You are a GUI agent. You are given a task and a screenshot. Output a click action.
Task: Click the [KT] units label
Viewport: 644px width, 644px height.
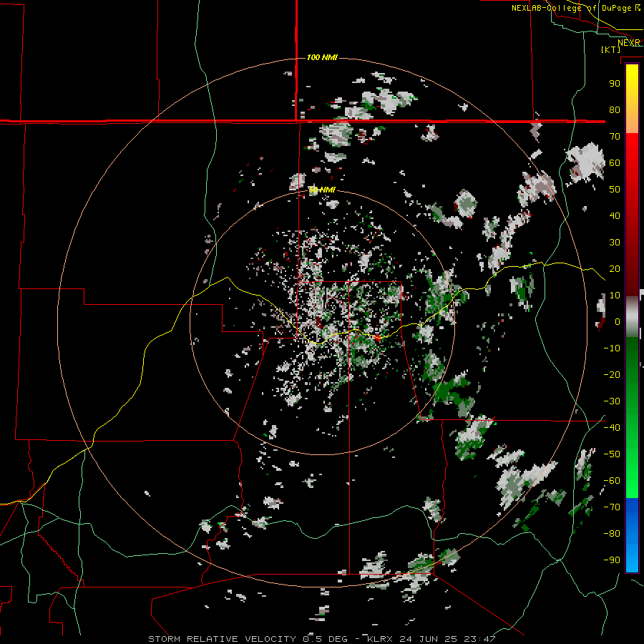[611, 49]
